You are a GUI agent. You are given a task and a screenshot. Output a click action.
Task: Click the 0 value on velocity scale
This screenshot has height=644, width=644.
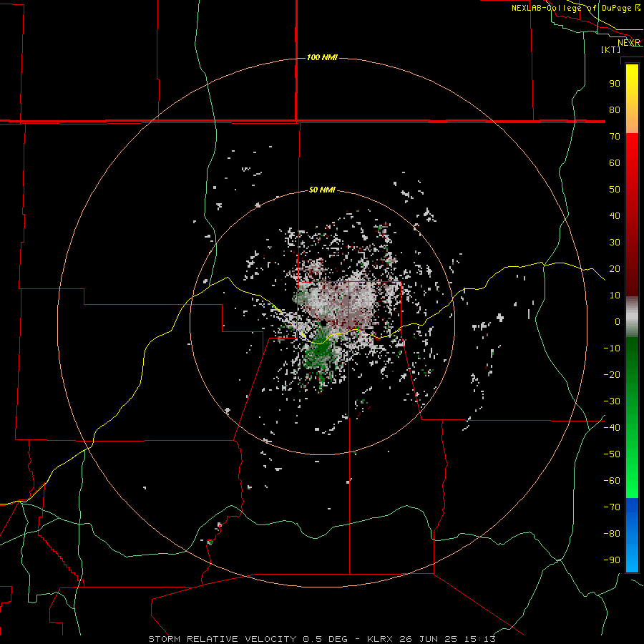point(618,321)
